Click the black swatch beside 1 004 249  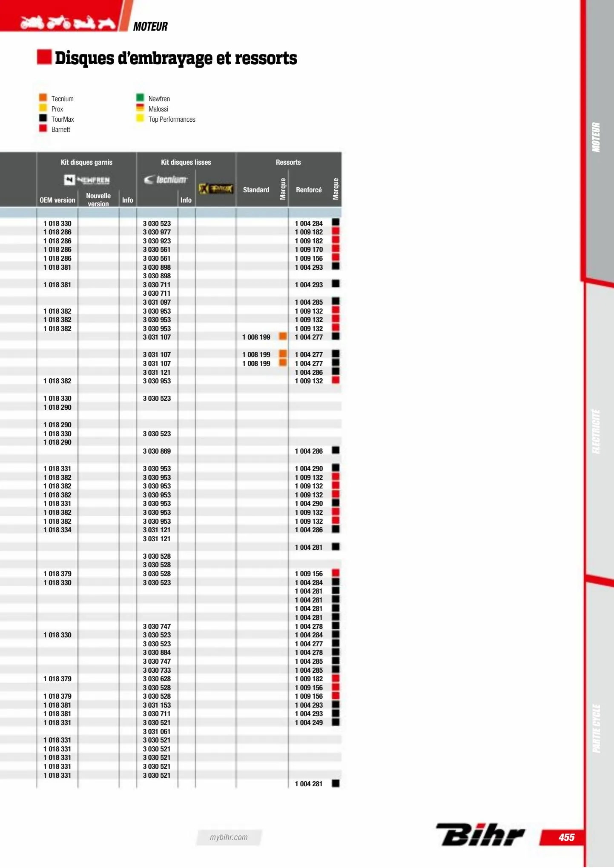click(336, 722)
